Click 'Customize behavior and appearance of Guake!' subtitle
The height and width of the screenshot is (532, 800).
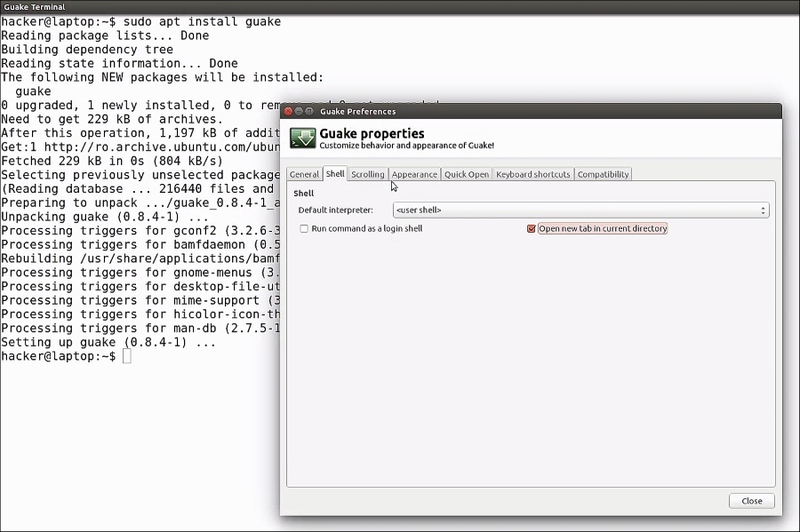pyautogui.click(x=406, y=146)
